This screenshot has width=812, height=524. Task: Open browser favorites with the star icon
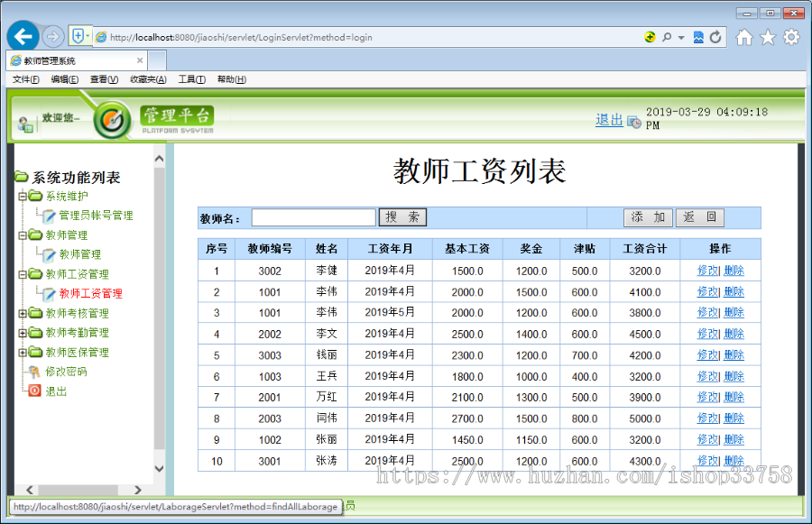768,37
